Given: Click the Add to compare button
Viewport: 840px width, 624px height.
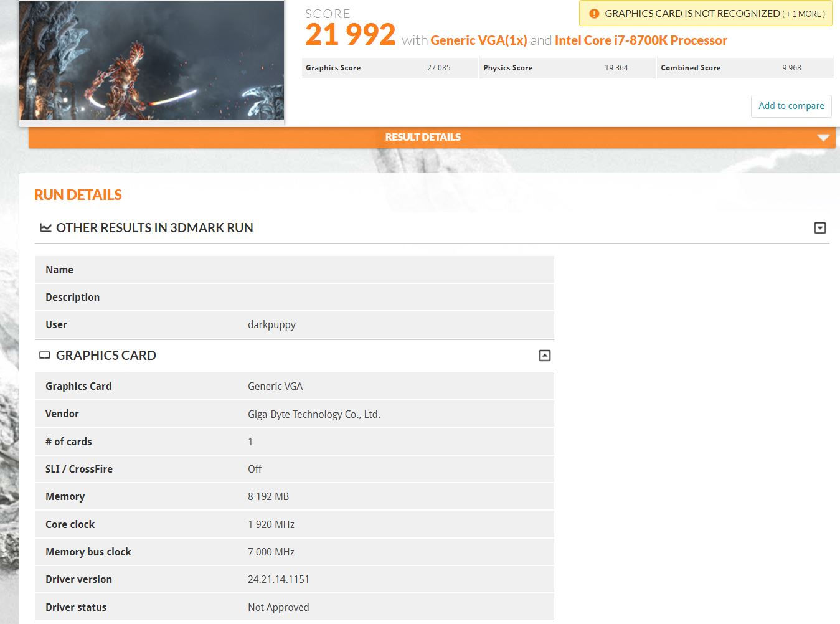Looking at the screenshot, I should tap(791, 106).
